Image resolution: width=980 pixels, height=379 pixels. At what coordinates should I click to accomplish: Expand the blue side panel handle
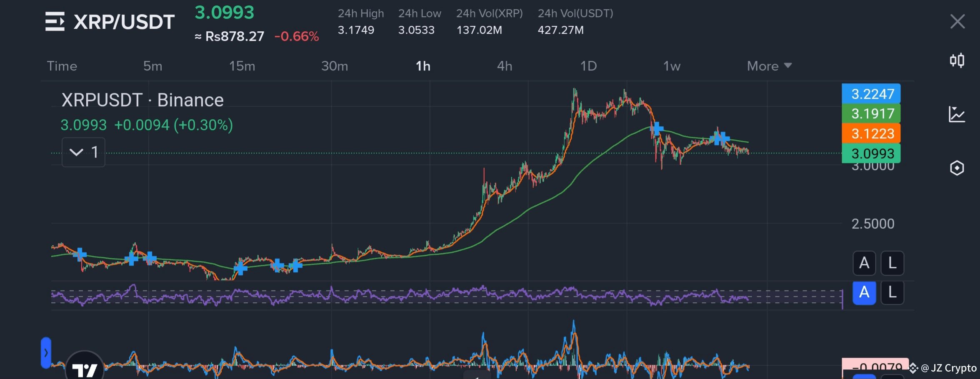coord(46,353)
